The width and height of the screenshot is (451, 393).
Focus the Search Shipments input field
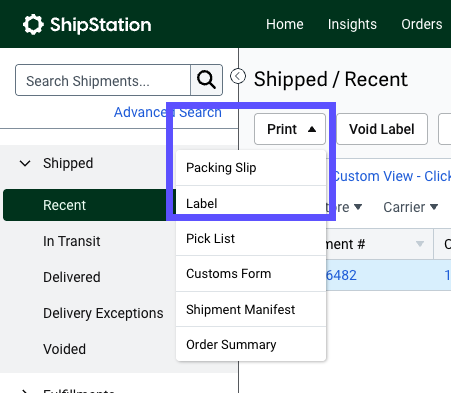[103, 80]
